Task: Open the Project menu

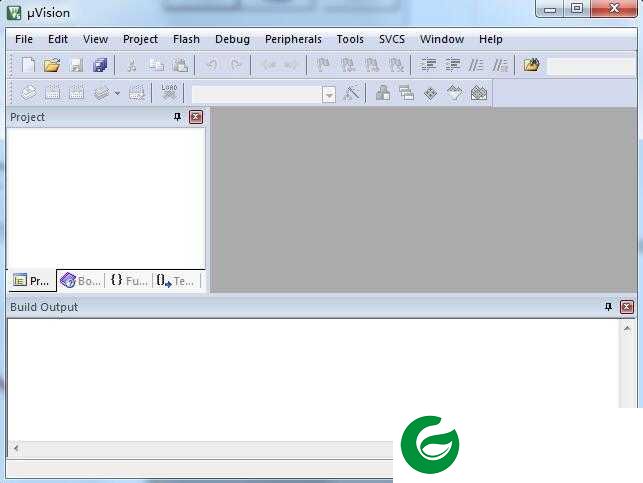Action: point(140,39)
